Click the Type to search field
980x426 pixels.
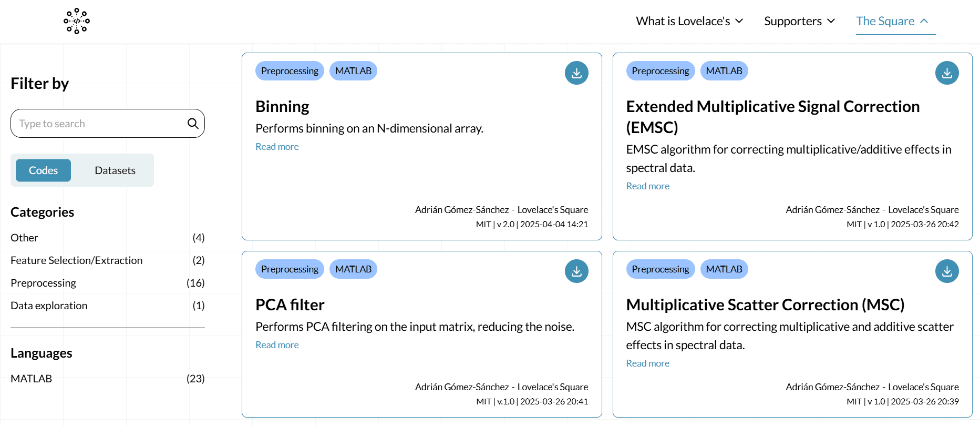click(100, 124)
